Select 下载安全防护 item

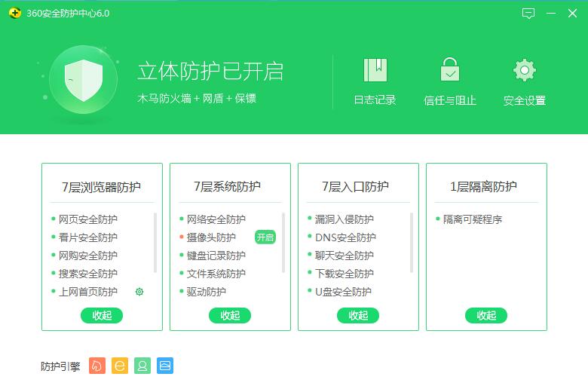pyautogui.click(x=345, y=274)
